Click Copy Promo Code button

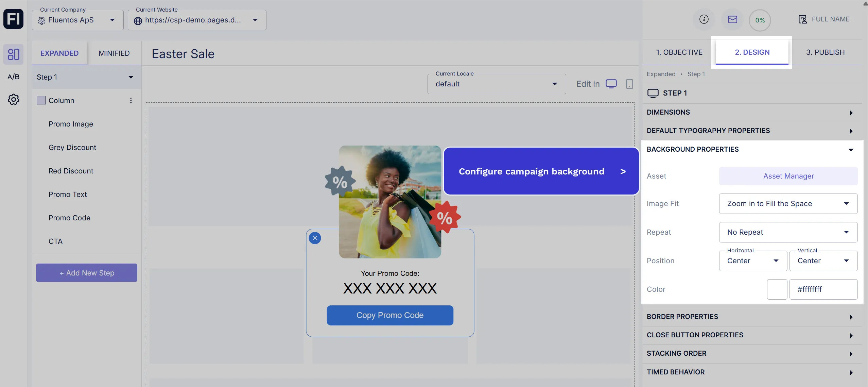pyautogui.click(x=390, y=315)
